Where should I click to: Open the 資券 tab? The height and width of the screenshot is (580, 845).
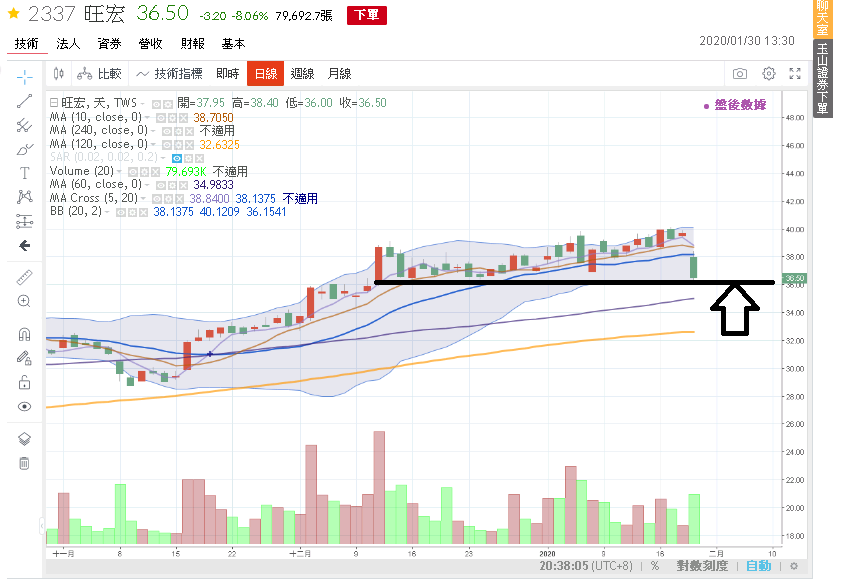click(x=109, y=44)
